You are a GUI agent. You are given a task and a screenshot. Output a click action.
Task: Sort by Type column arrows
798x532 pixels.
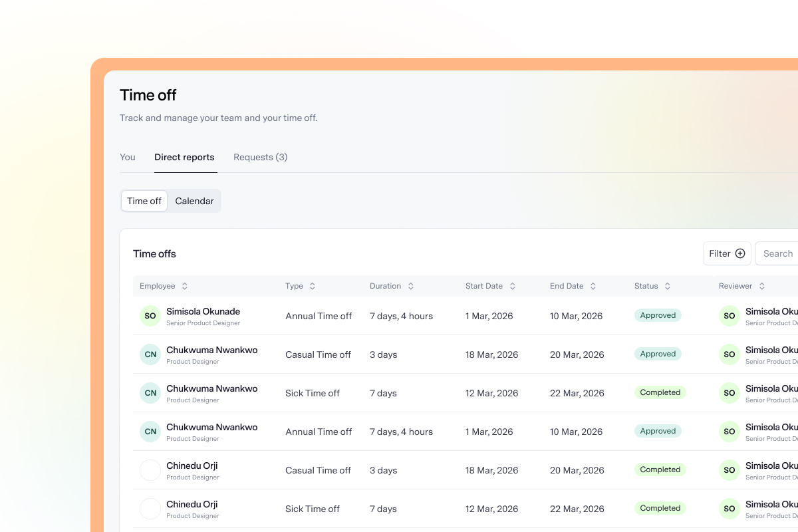click(313, 286)
